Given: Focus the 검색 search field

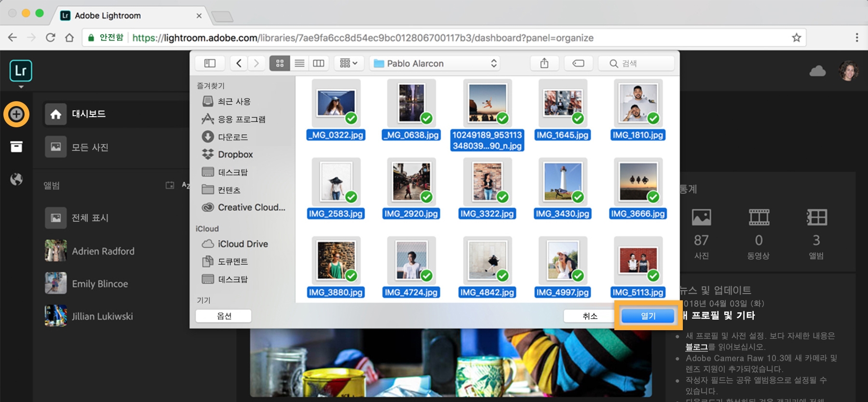Looking at the screenshot, I should pos(636,63).
